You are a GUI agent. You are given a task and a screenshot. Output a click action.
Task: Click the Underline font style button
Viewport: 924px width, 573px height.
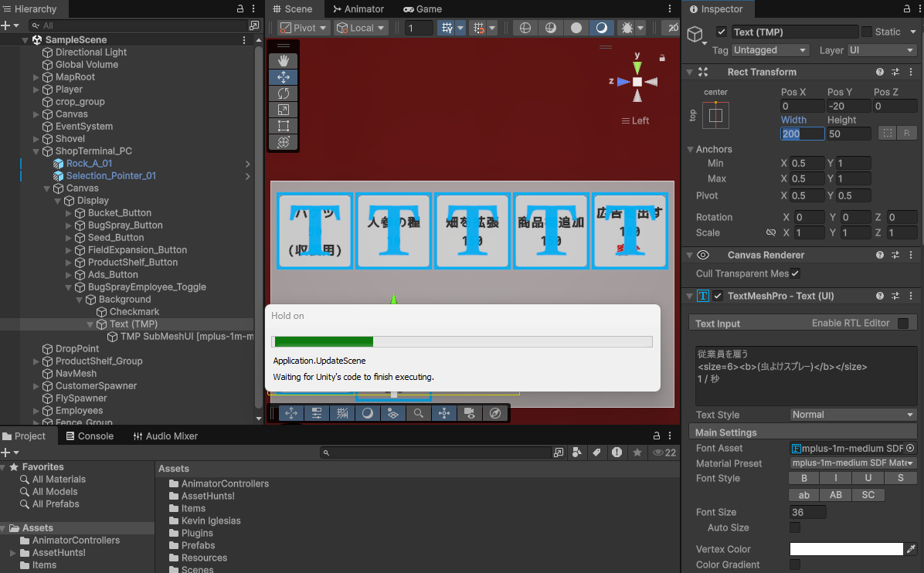(x=868, y=479)
